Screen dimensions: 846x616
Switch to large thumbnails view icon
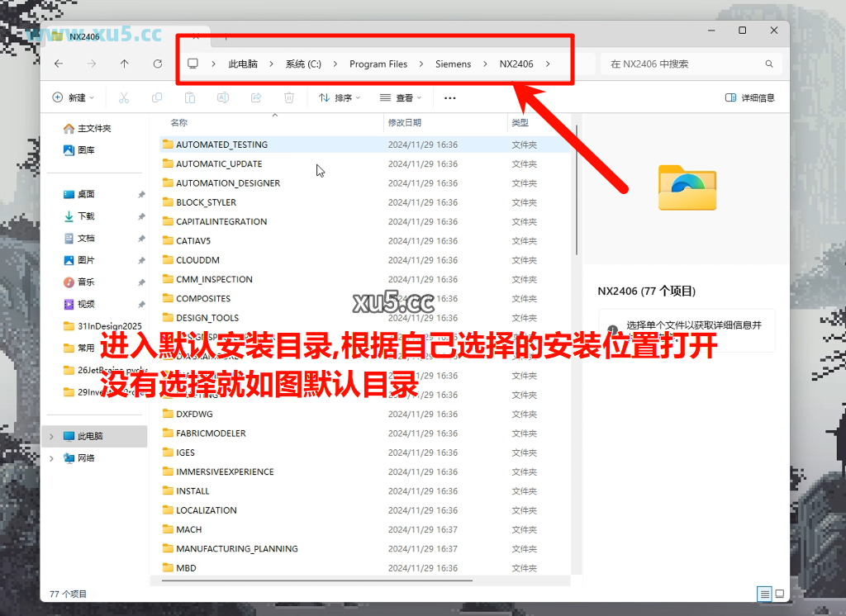(x=779, y=594)
